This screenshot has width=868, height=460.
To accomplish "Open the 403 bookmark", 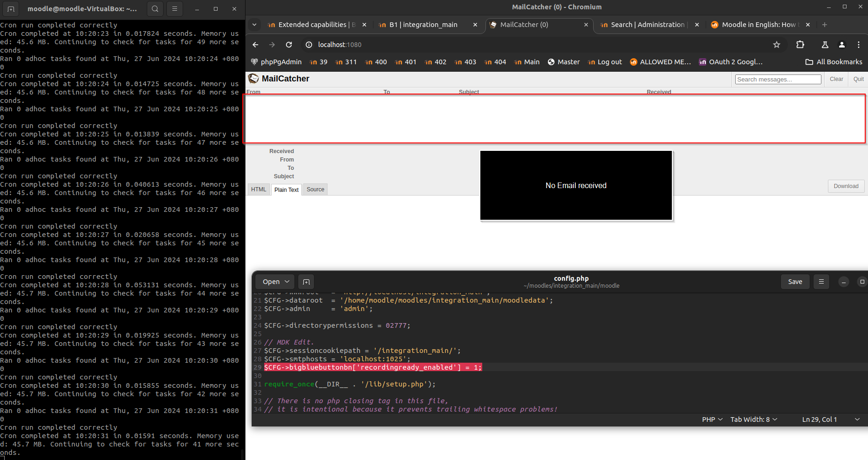I will (465, 62).
